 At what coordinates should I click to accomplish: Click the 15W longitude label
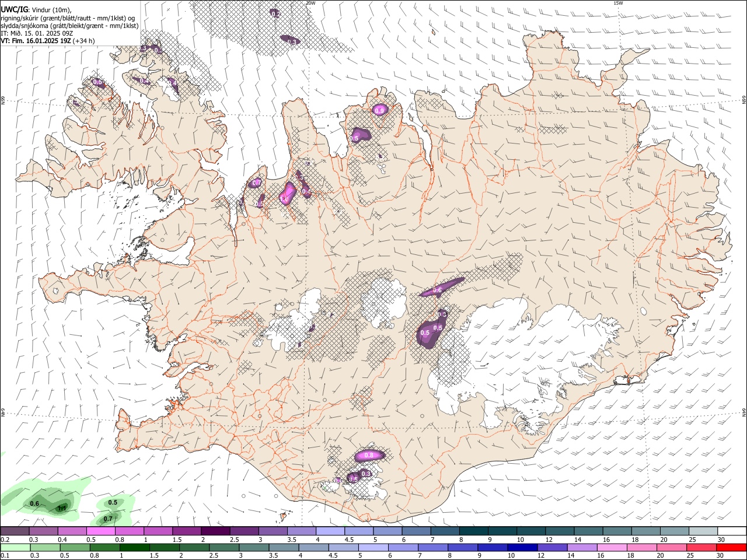point(619,3)
